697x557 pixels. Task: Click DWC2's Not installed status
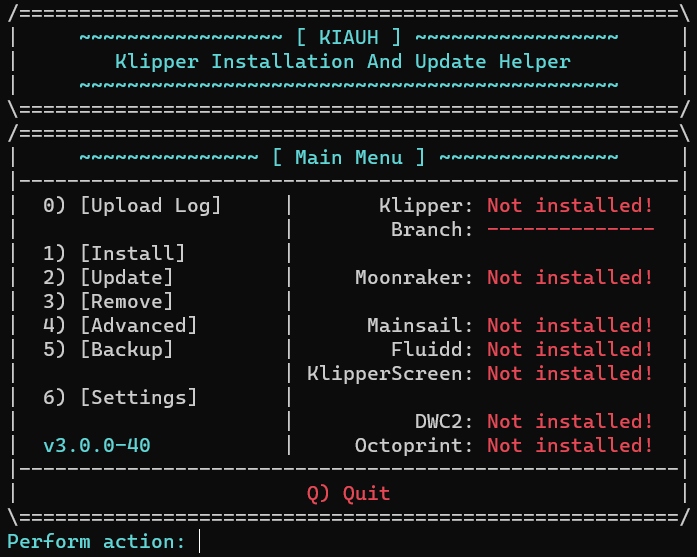pos(570,421)
